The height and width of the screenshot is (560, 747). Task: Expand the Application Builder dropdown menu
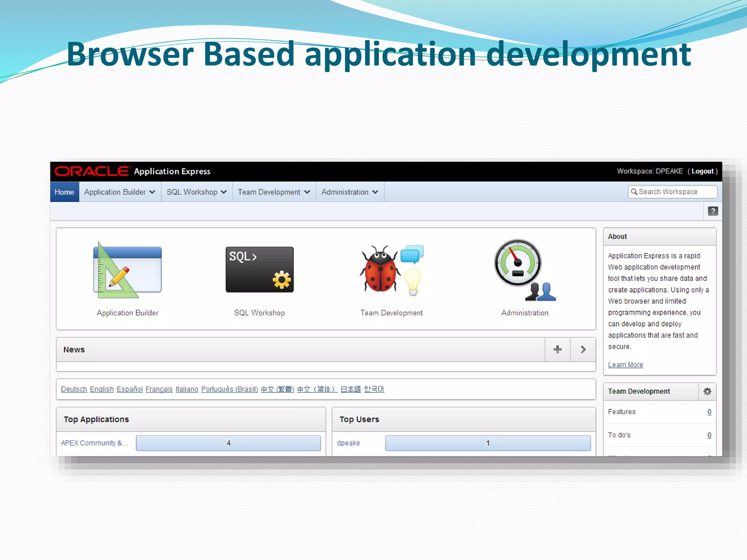[x=152, y=192]
